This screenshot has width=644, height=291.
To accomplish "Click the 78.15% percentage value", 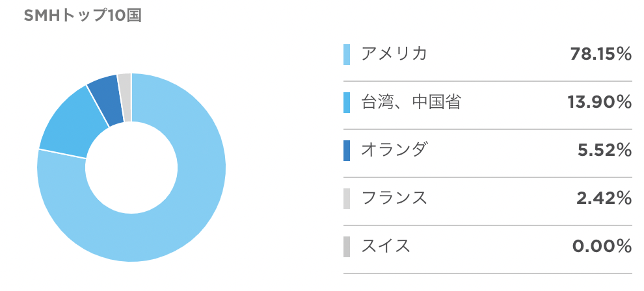I will (600, 54).
